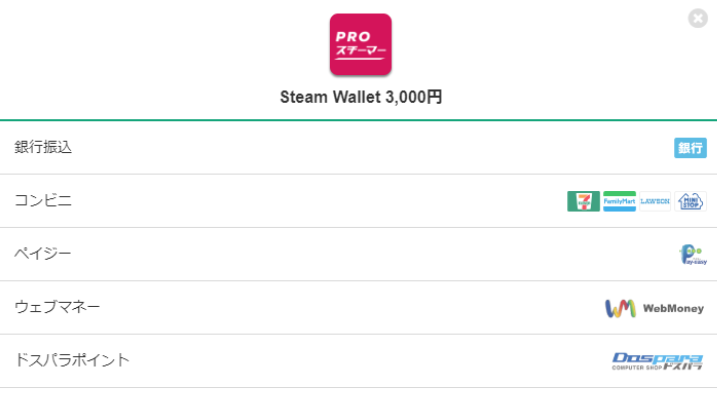Viewport: 717px width, 409px height.
Task: Click the green divider under the title
Action: pos(358,120)
